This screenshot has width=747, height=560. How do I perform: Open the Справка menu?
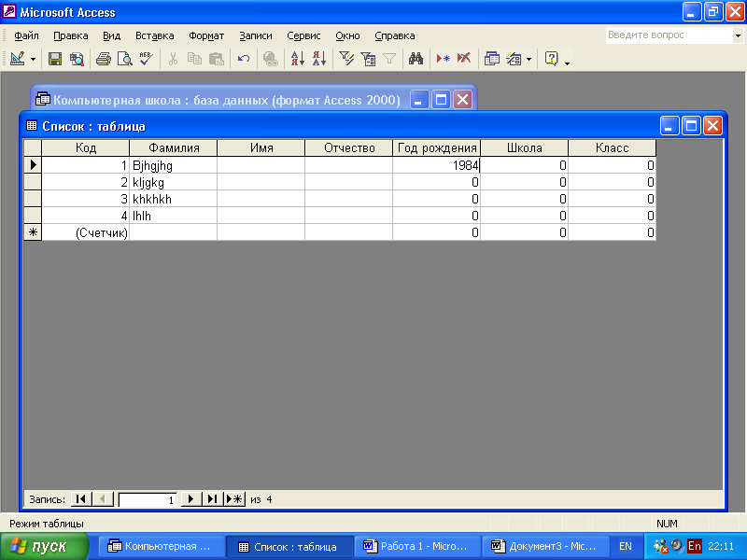pos(394,35)
